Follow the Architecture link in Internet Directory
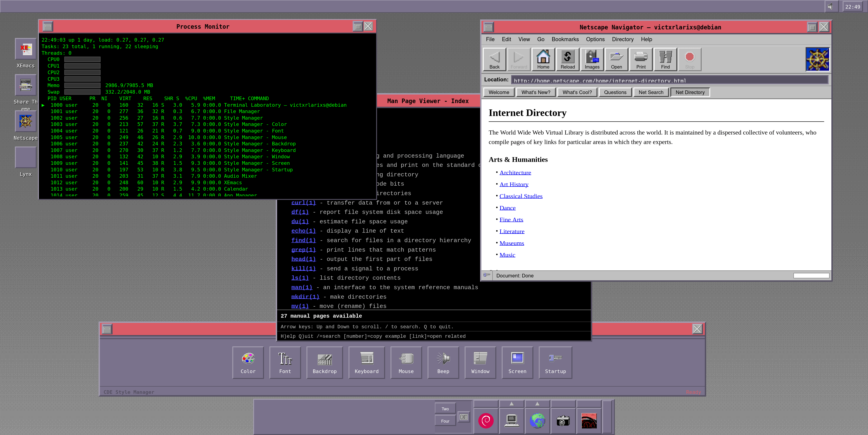This screenshot has height=435, width=868. pyautogui.click(x=515, y=173)
